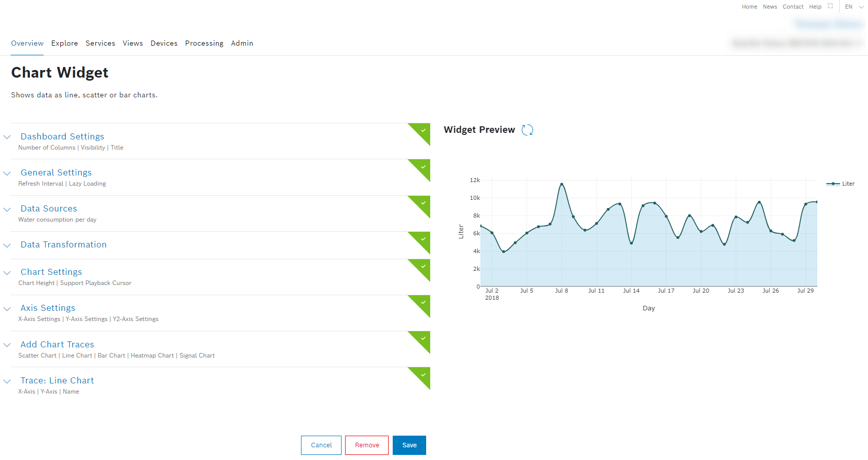The height and width of the screenshot is (460, 868).
Task: Open the Devices tab
Action: (164, 43)
